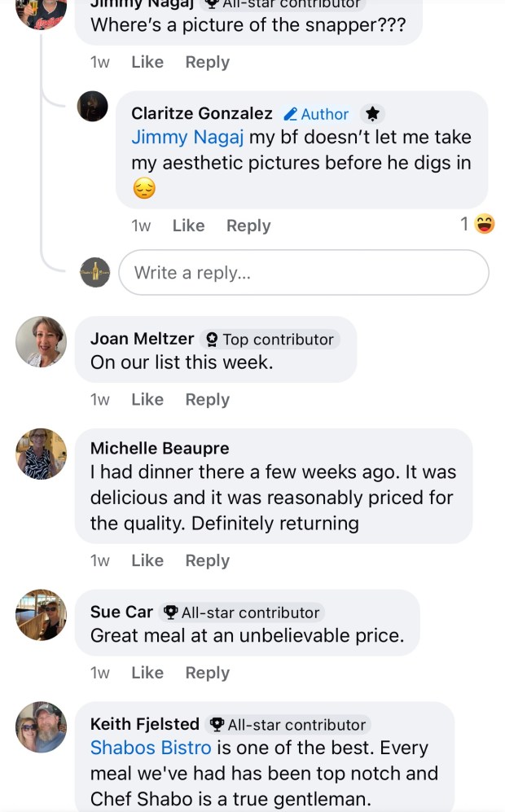The width and height of the screenshot is (505, 812).
Task: Click Sue Car's All-star contributor badge
Action: click(x=242, y=612)
